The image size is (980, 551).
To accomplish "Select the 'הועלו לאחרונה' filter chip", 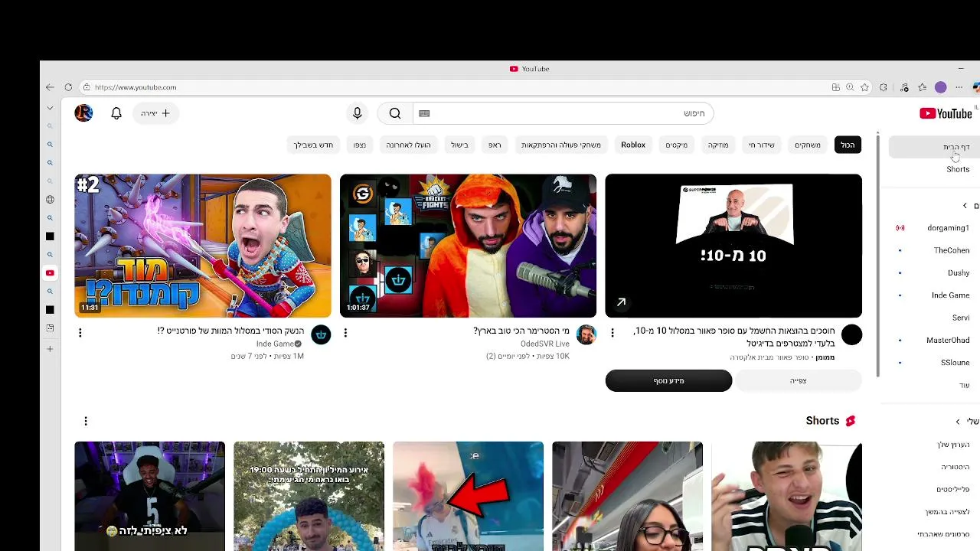I will point(408,145).
